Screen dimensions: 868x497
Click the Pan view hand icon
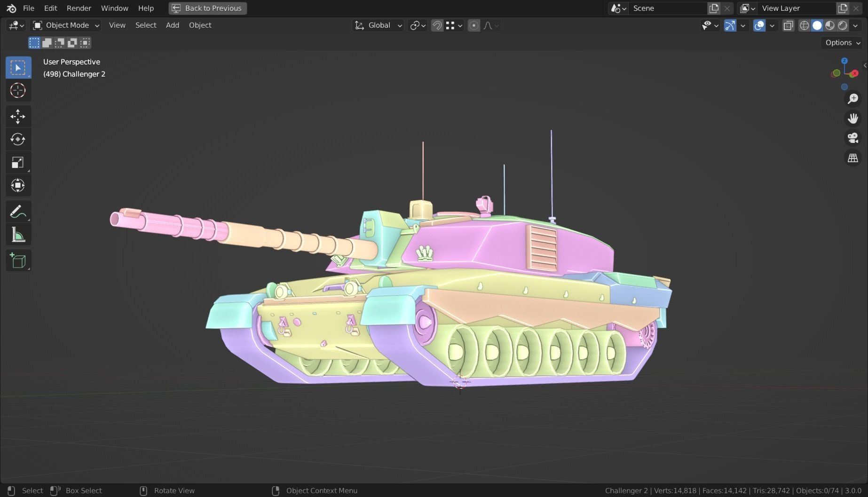click(852, 118)
